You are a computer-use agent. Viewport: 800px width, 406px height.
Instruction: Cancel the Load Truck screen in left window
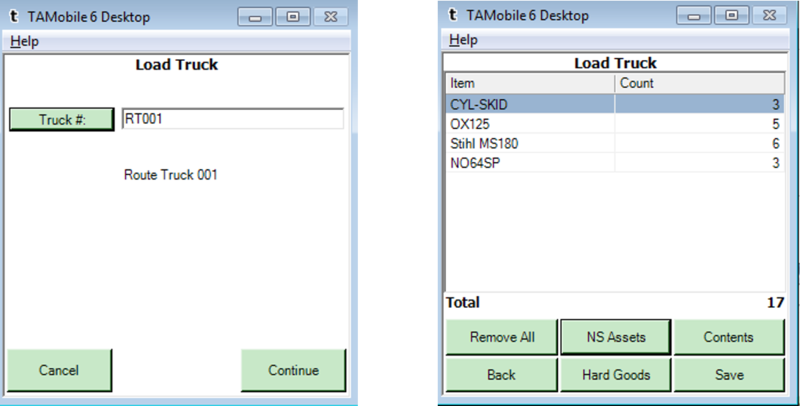[59, 370]
